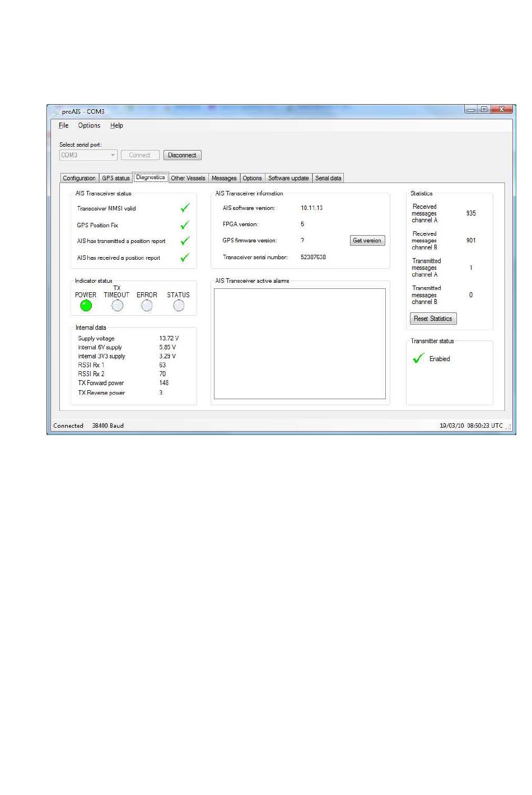532x795 pixels.
Task: Click the window resize grip in status bar
Action: (x=509, y=427)
